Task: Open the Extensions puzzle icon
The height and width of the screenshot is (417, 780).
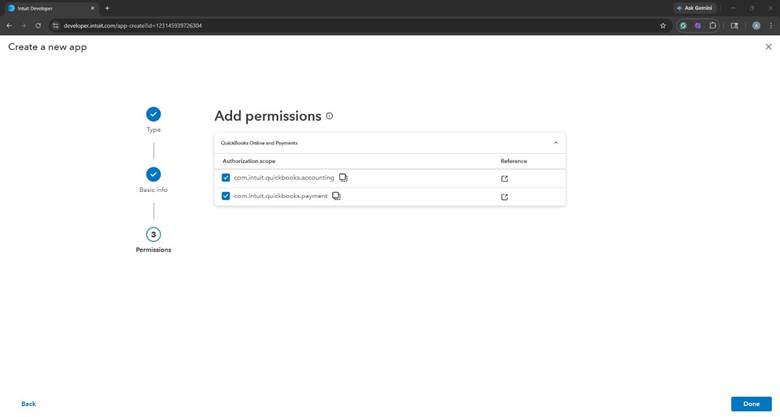Action: (x=712, y=25)
